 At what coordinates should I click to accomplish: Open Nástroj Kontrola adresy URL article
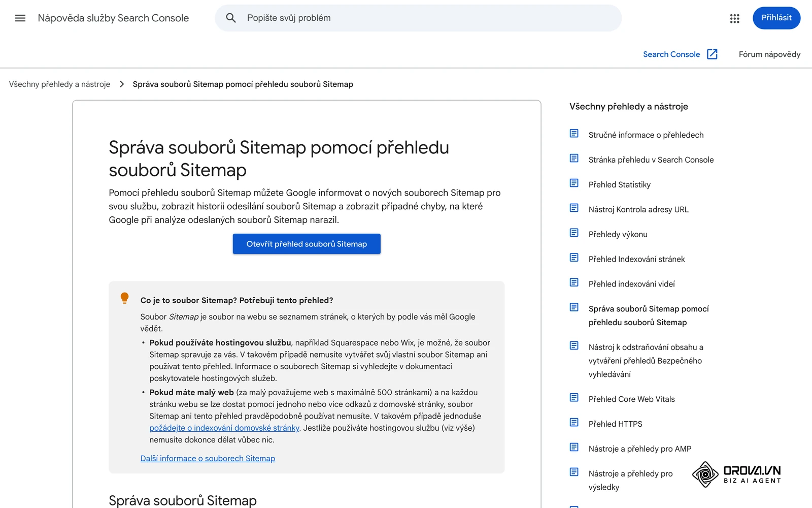[x=638, y=210]
